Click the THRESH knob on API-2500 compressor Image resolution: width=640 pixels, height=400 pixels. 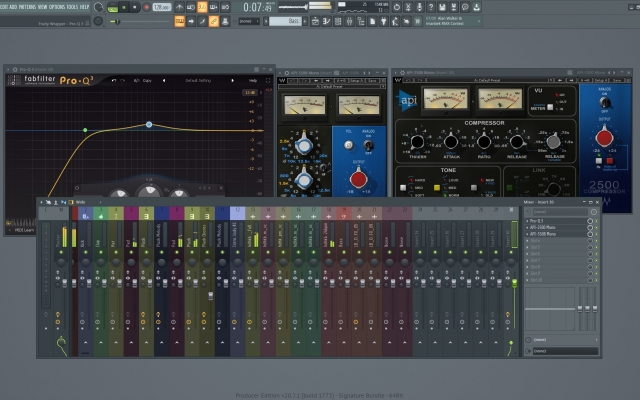click(417, 142)
